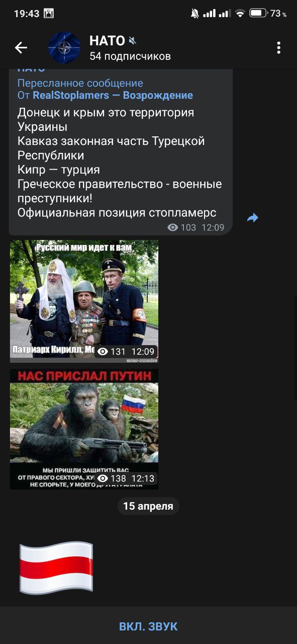Enable sound with ВКЛ. ЗВУК
This screenshot has width=297, height=644.
click(148, 626)
